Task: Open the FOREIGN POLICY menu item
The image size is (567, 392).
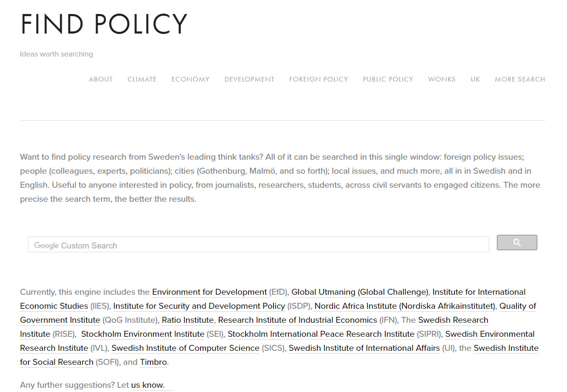Action: click(319, 79)
